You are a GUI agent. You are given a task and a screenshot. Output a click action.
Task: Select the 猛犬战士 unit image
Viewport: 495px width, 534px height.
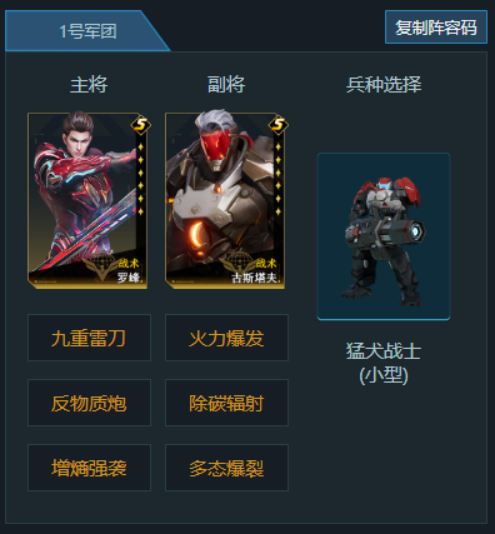tap(384, 236)
